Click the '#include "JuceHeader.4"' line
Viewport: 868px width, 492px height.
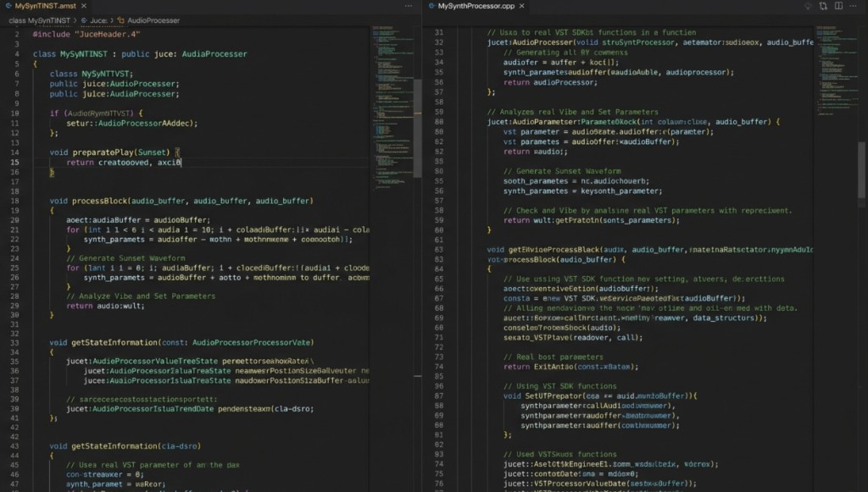click(86, 34)
